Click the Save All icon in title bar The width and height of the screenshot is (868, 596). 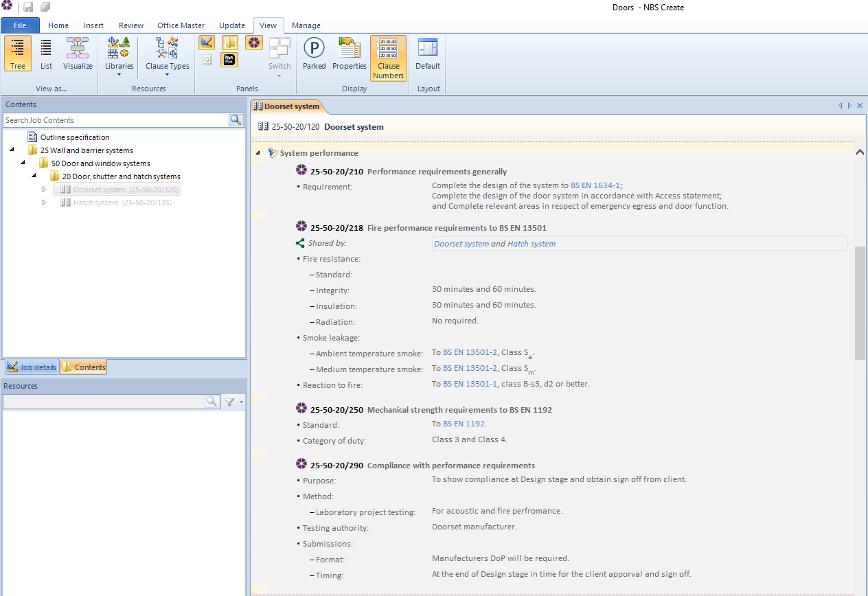[x=46, y=7]
